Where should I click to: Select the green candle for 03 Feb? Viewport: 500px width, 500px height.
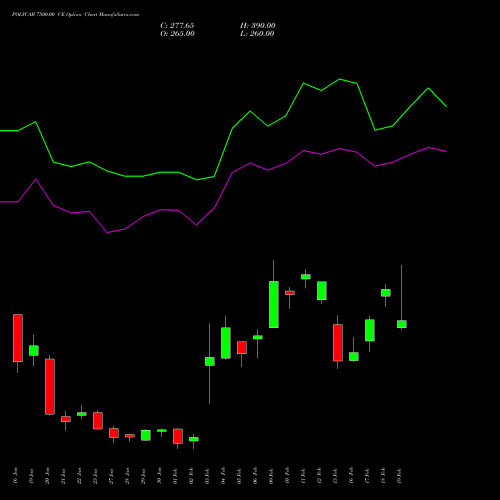tap(210, 362)
